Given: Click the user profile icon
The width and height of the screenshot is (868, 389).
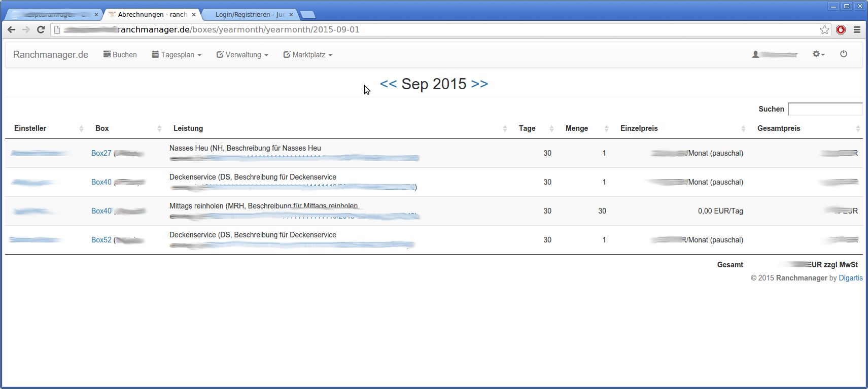Looking at the screenshot, I should (x=755, y=54).
